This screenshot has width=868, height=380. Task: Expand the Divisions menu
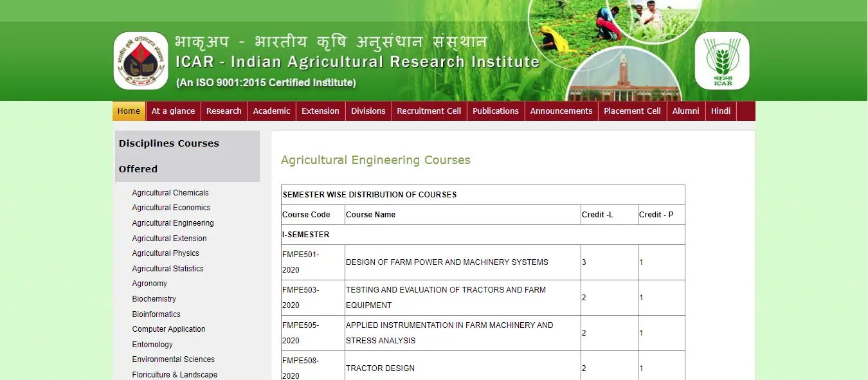(x=368, y=111)
